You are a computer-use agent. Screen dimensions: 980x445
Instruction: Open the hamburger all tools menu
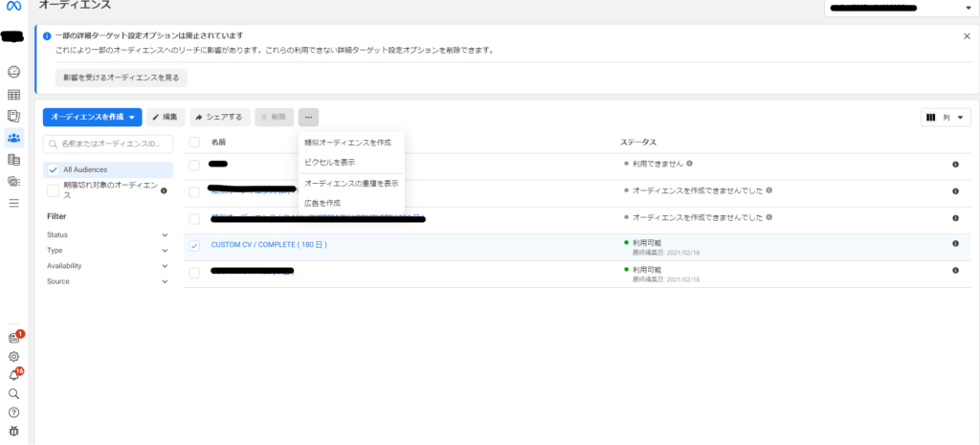click(x=13, y=203)
